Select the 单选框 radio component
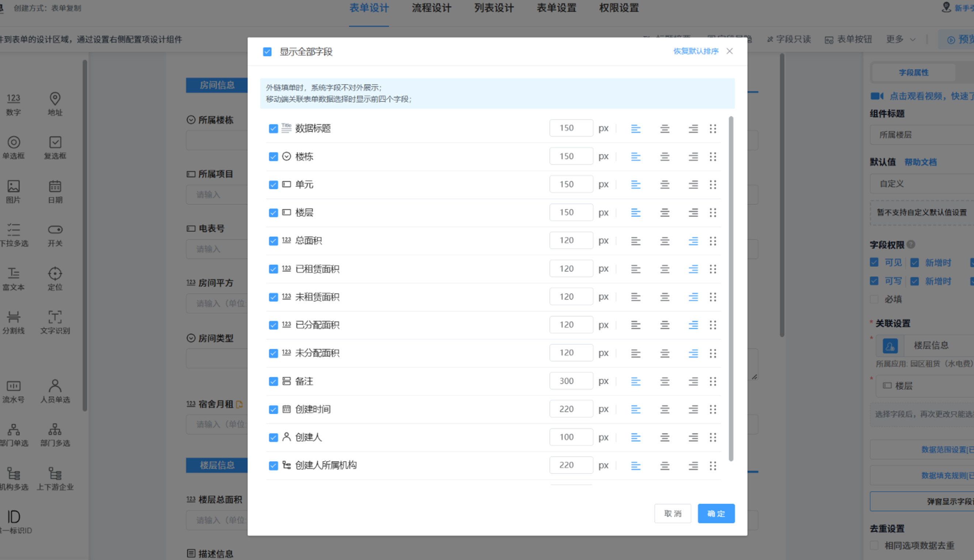Screen dimensions: 974x560 tap(14, 148)
